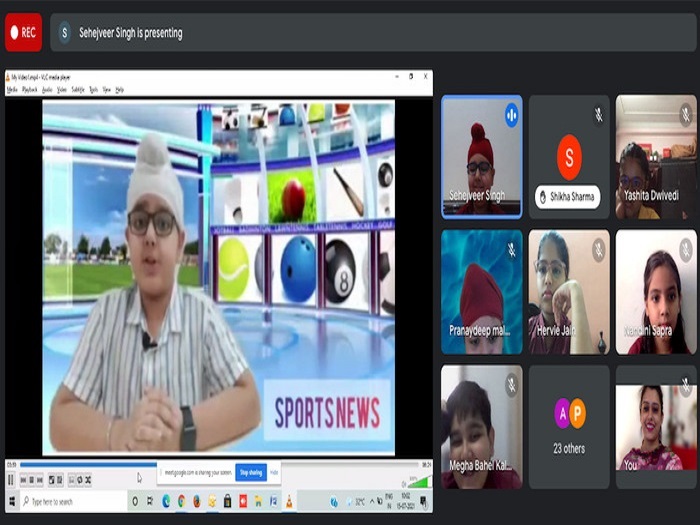Click the Stop sharing button
The image size is (700, 525).
(x=251, y=472)
